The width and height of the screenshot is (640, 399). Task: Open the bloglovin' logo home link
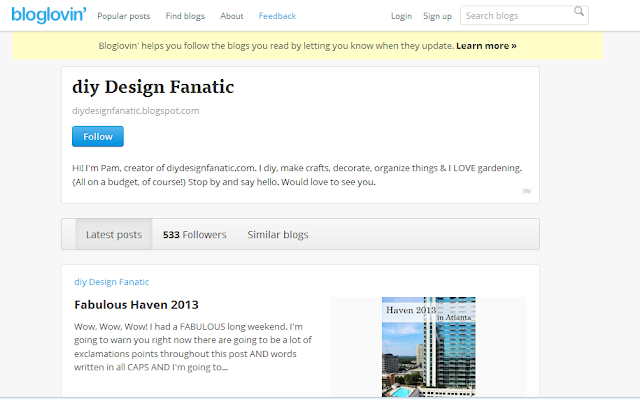(49, 15)
